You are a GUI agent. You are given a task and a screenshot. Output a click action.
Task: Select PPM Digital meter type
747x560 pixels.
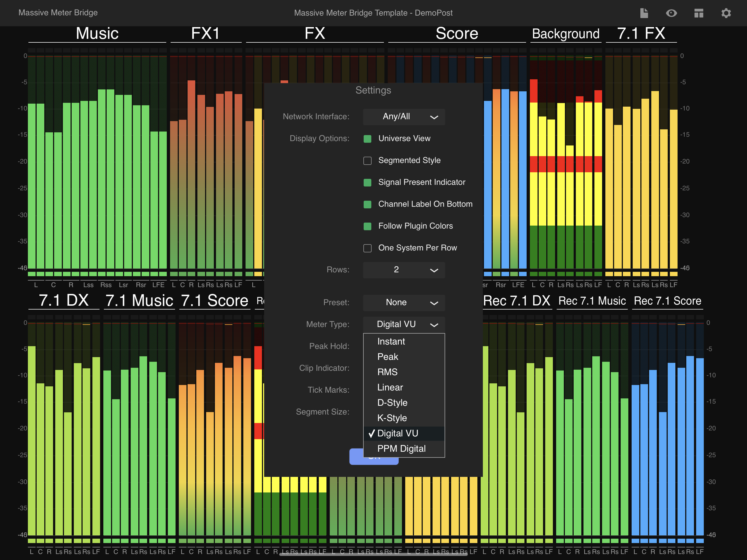tap(404, 448)
